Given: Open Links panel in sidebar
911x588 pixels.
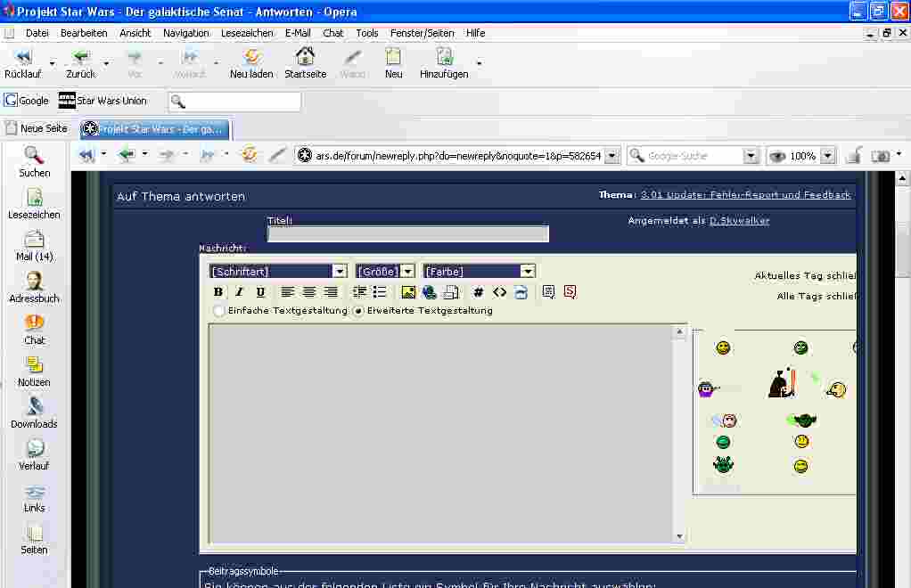Looking at the screenshot, I should pos(34,497).
